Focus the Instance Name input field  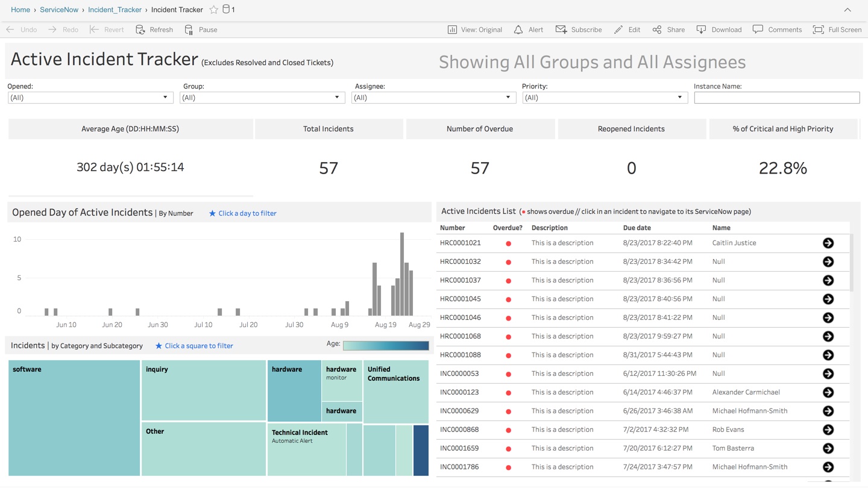click(x=777, y=98)
